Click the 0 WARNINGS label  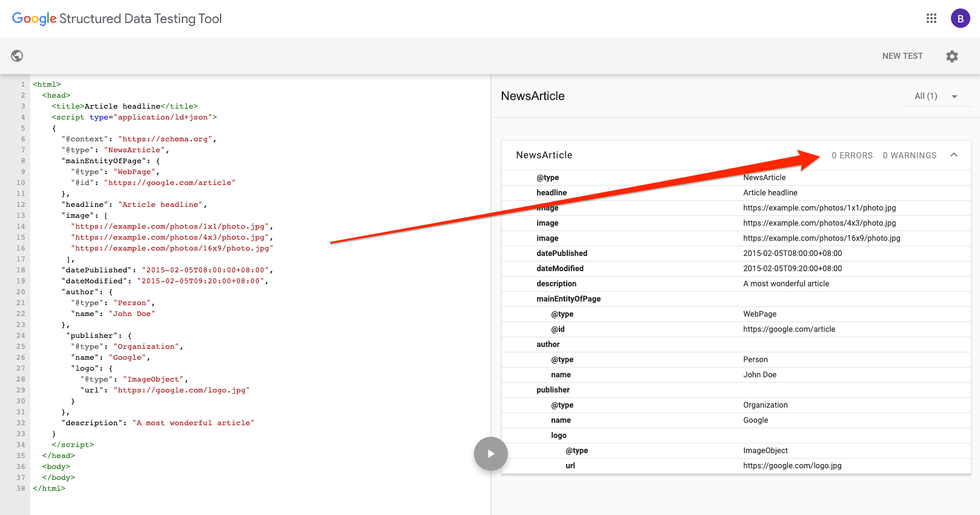tap(910, 155)
